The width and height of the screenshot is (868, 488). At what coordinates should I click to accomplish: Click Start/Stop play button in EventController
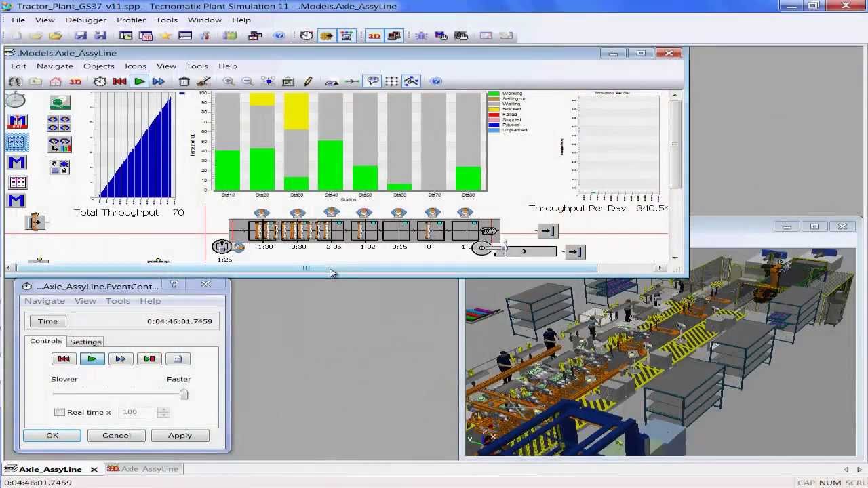point(92,359)
